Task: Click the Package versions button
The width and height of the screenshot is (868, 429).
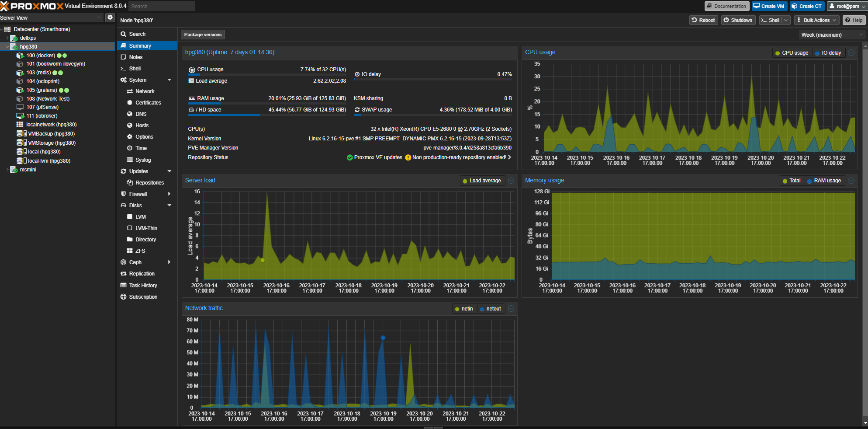Action: point(203,35)
